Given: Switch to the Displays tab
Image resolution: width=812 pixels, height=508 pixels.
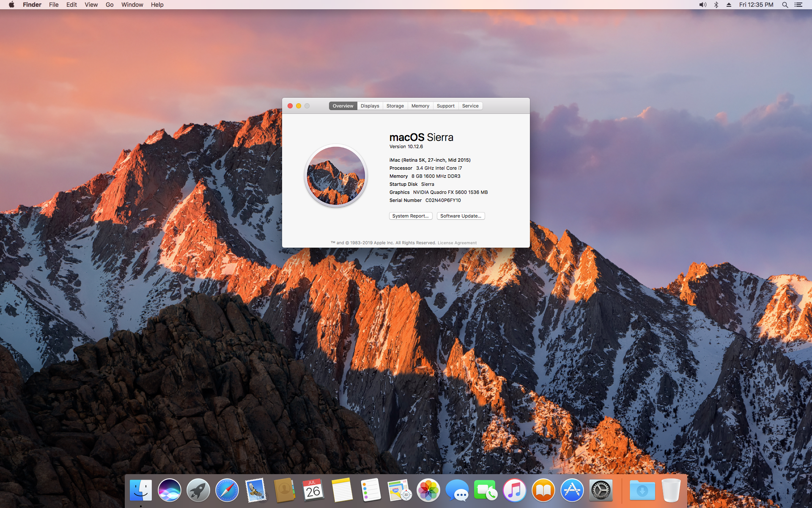Looking at the screenshot, I should pyautogui.click(x=370, y=106).
